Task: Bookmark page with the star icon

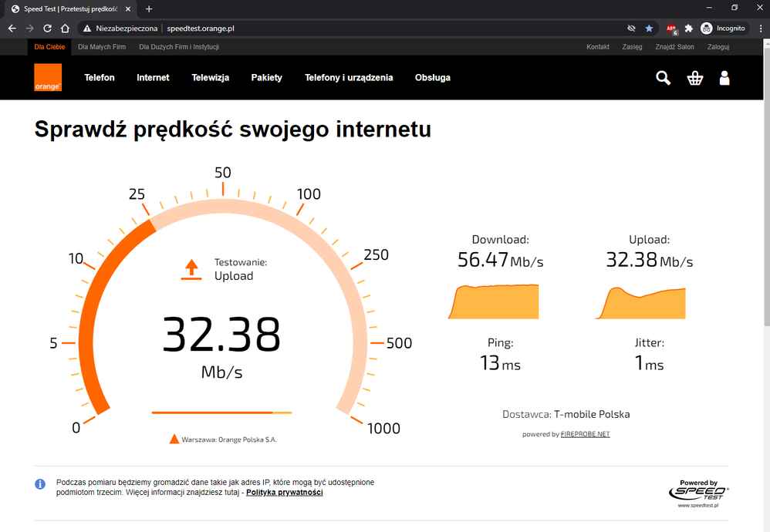Action: [649, 29]
